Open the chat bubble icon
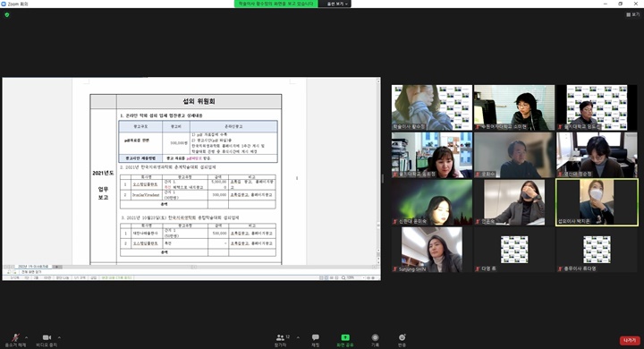 316,337
